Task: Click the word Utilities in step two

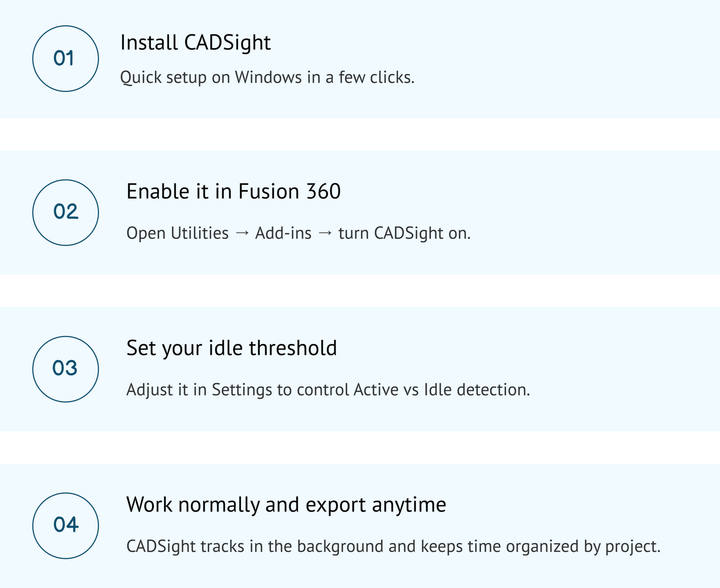Action: pos(200,234)
